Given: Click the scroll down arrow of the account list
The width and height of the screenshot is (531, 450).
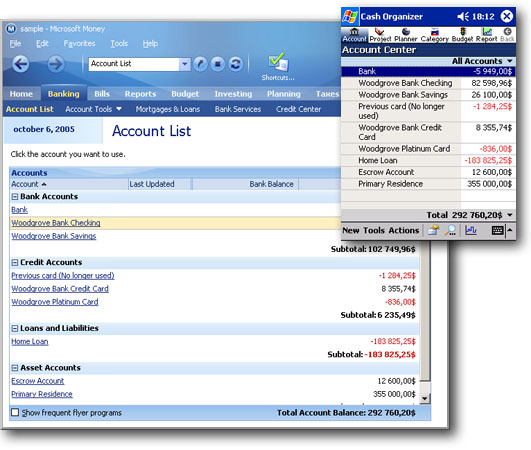Looking at the screenshot, I should [425, 399].
